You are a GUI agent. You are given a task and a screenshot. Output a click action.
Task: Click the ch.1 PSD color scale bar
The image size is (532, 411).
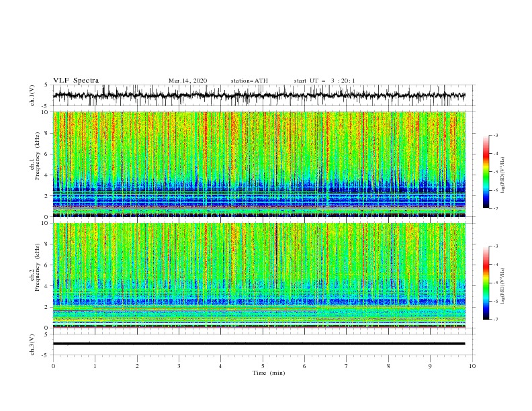(x=486, y=172)
